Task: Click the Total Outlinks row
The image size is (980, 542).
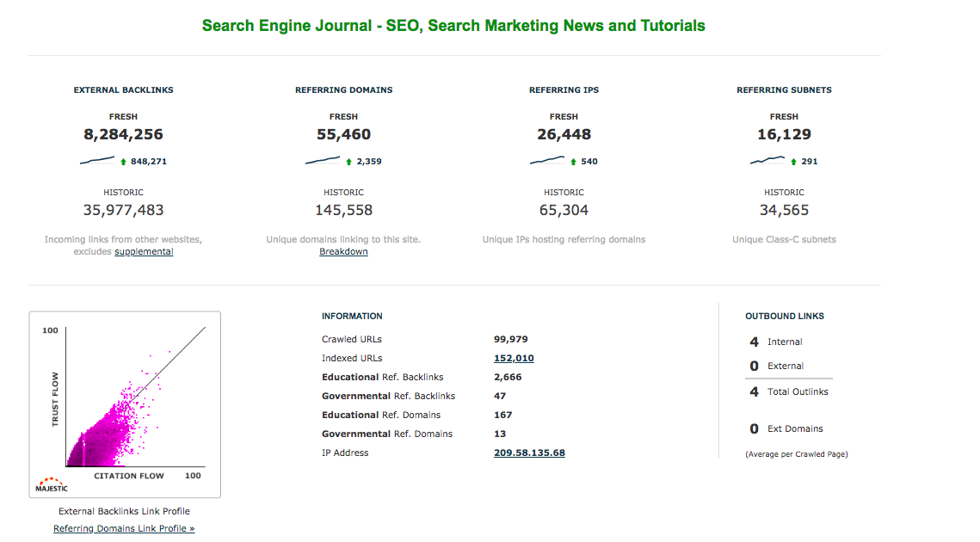Action: [x=789, y=392]
